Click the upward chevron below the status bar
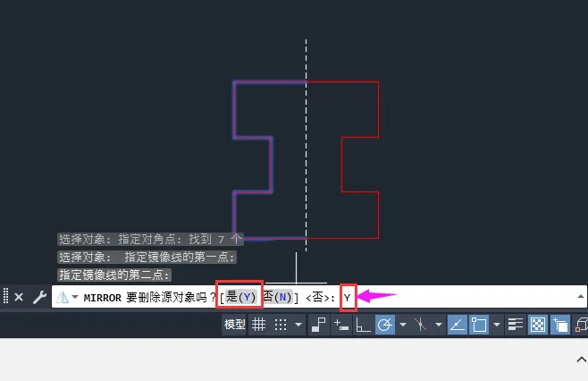 click(x=581, y=360)
